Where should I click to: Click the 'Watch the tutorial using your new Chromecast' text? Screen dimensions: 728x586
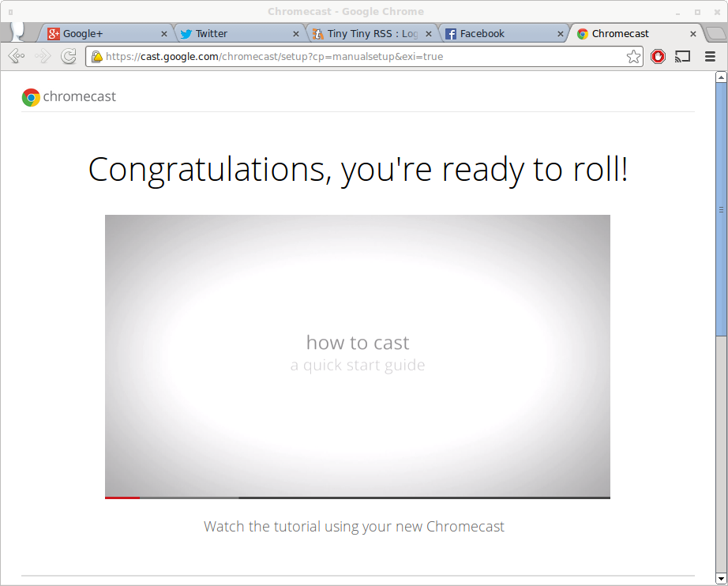tap(354, 527)
